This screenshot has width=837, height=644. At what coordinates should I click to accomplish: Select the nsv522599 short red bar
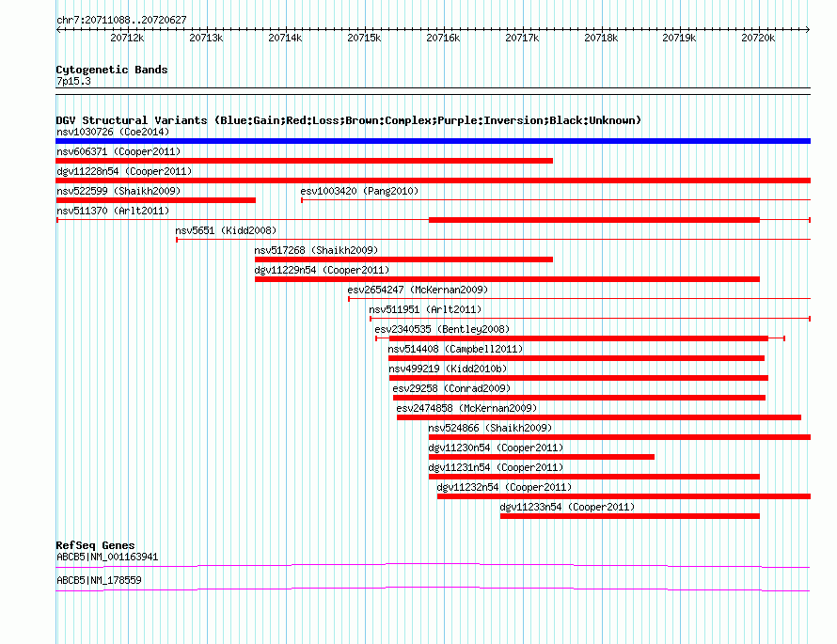click(x=155, y=200)
